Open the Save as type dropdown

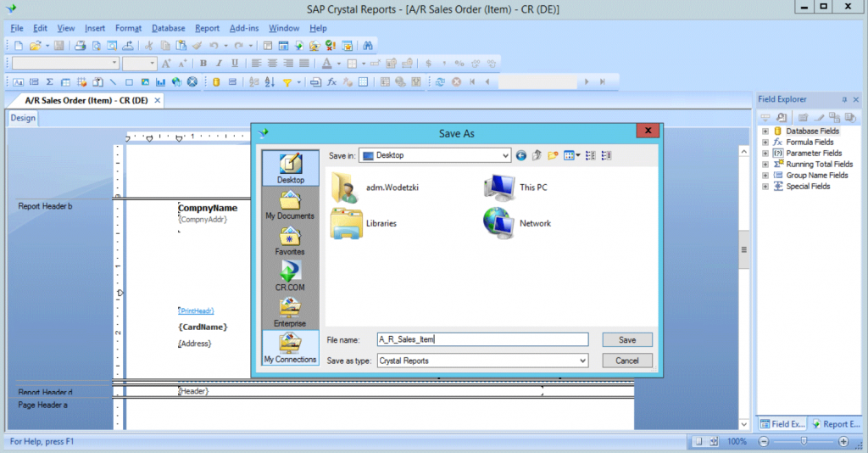click(x=582, y=361)
